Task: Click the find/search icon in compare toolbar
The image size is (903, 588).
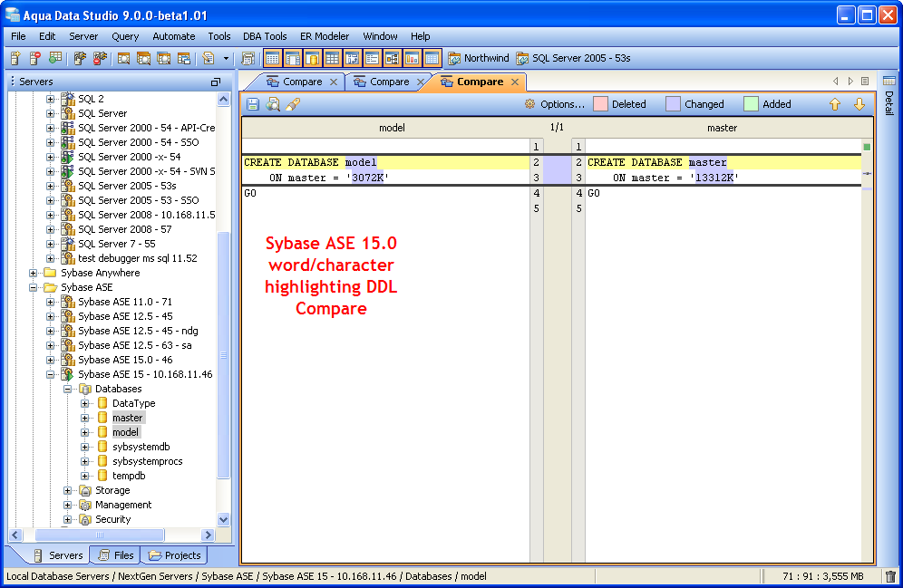Action: (273, 104)
